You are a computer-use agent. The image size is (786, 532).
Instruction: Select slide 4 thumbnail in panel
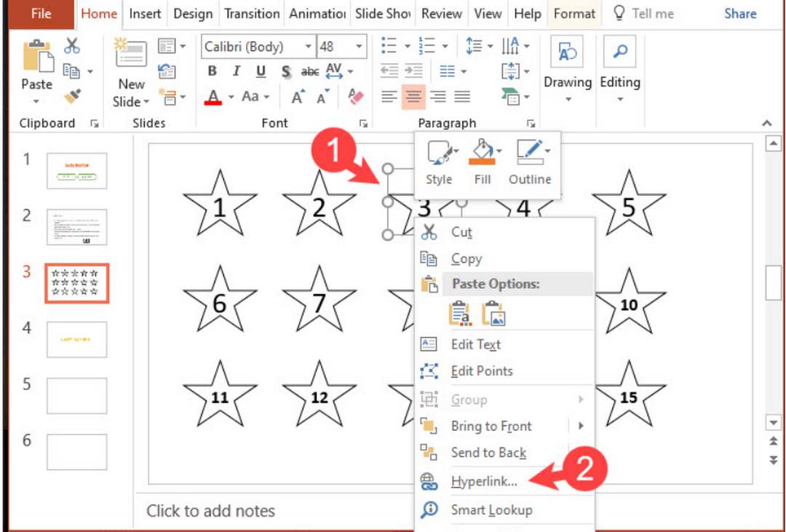[x=76, y=339]
